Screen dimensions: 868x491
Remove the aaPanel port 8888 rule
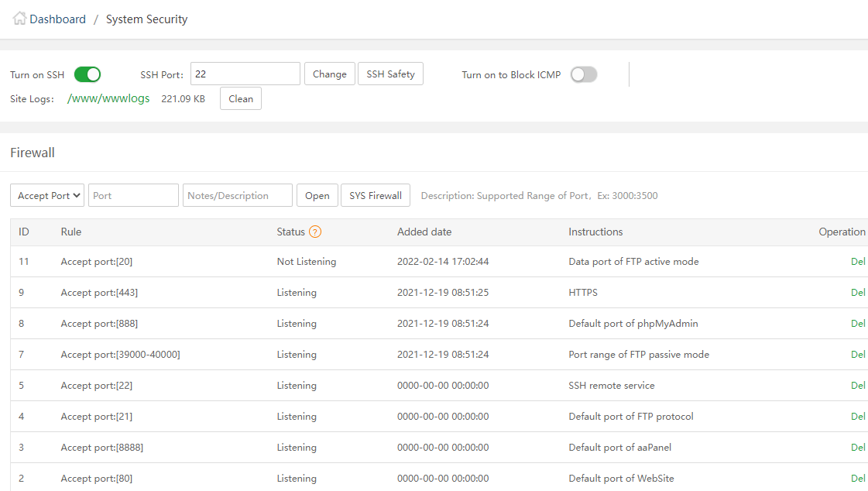tap(858, 448)
